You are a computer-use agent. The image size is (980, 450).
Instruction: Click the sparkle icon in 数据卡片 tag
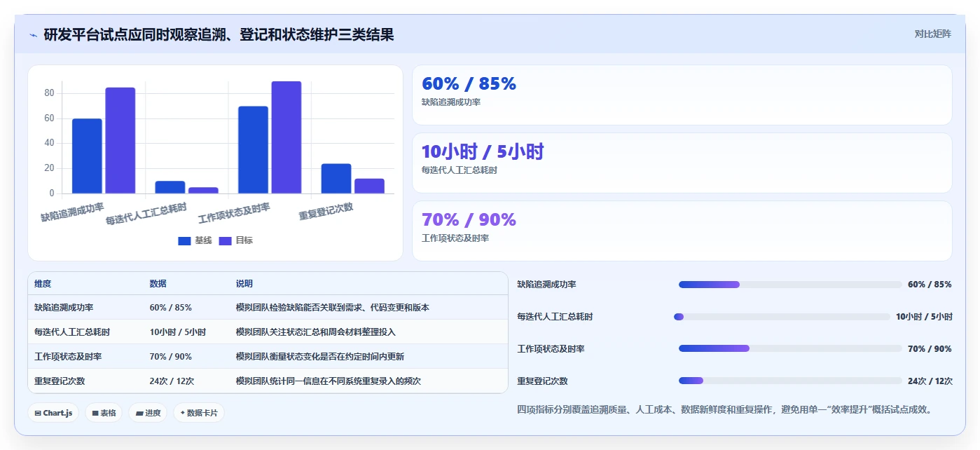[183, 413]
